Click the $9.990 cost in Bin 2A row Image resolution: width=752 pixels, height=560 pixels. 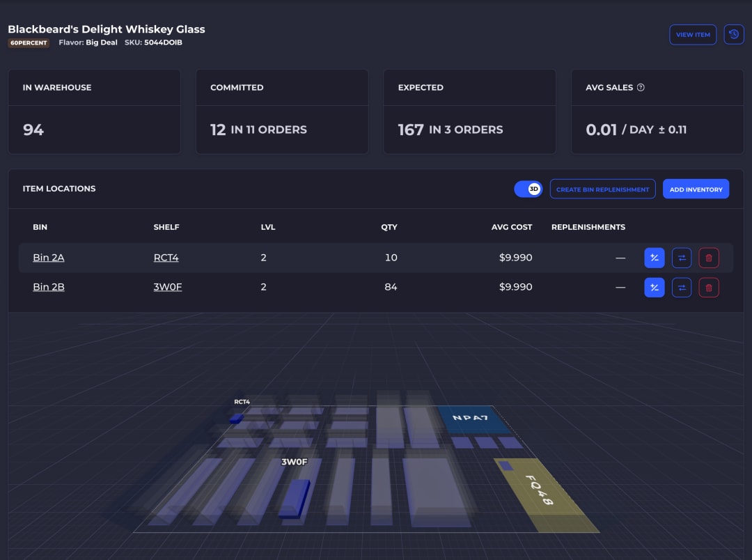pyautogui.click(x=515, y=258)
